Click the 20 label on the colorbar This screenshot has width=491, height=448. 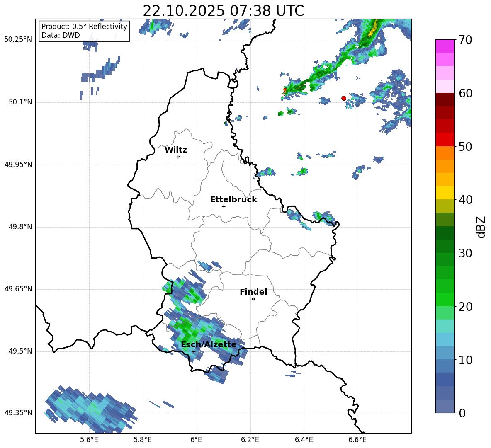coord(466,307)
